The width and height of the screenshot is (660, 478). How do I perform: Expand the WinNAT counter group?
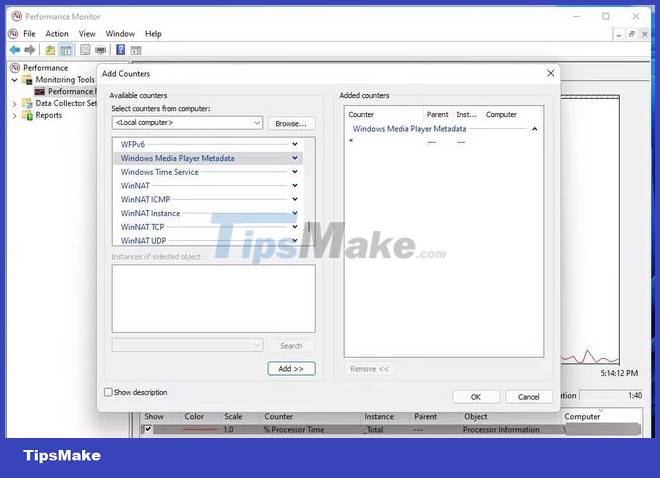295,186
